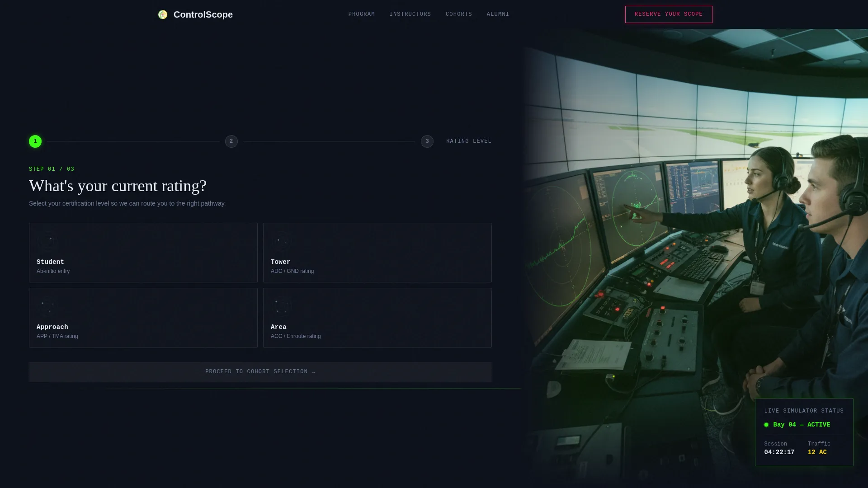Click the certification level description text
868x488 pixels.
127,203
